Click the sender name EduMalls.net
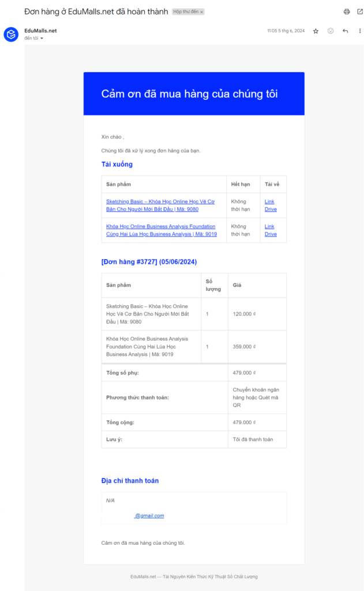The height and width of the screenshot is (591, 364). click(40, 31)
